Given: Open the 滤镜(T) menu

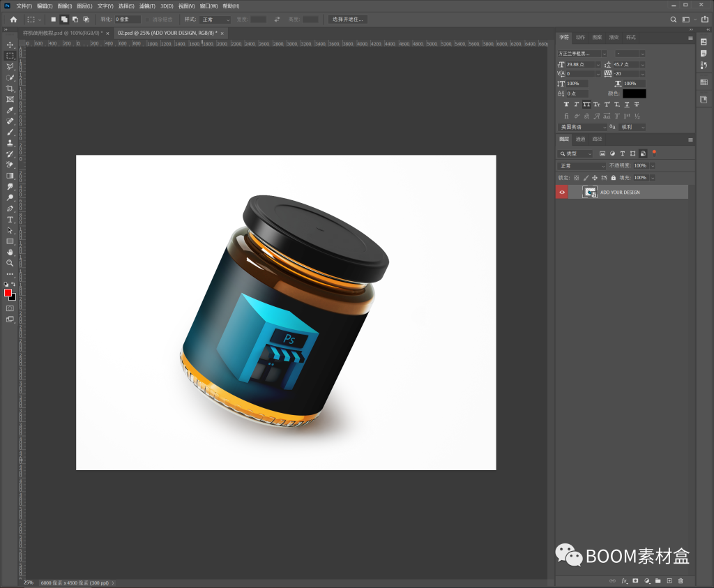Looking at the screenshot, I should pyautogui.click(x=147, y=6).
